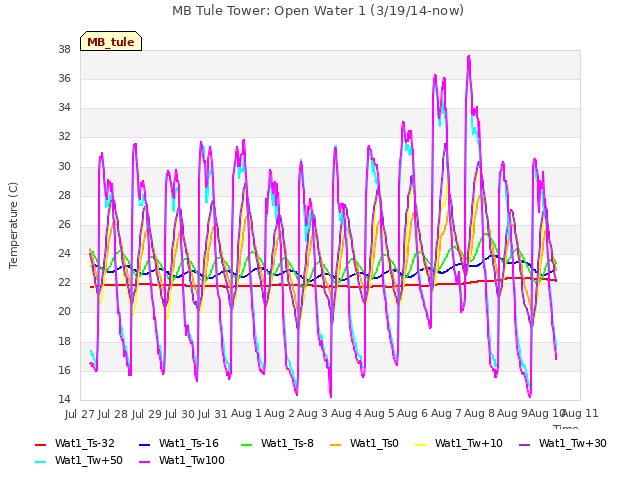Click the 'Aug 4' x-axis date

pyautogui.click(x=346, y=414)
